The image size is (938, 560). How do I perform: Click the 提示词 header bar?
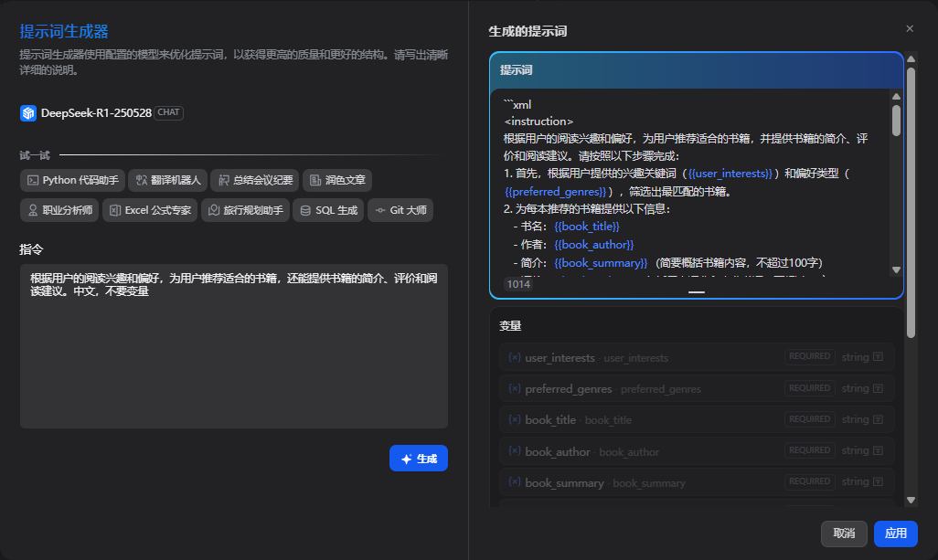(x=697, y=70)
